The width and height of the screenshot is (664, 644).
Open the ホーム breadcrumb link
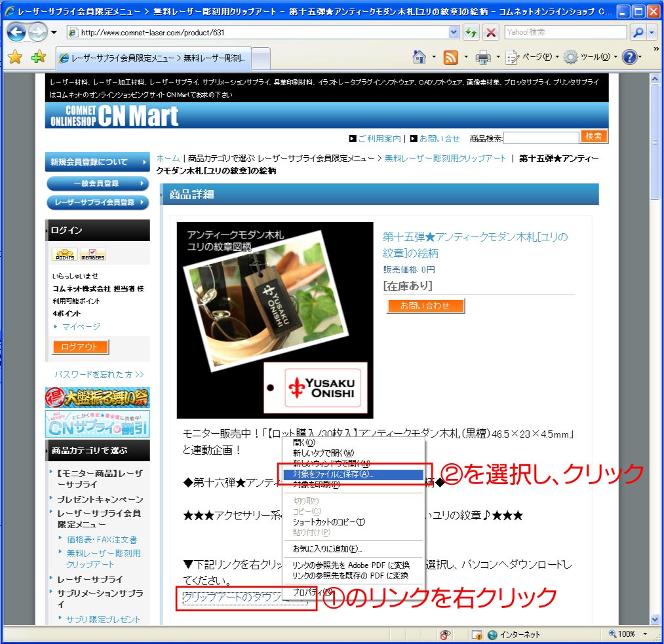coord(168,159)
